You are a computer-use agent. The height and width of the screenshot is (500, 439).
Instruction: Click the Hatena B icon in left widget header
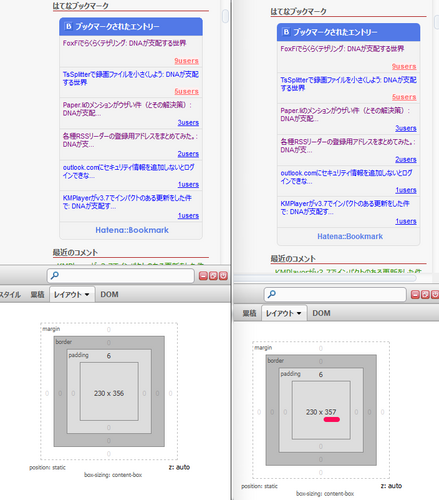[x=68, y=26]
